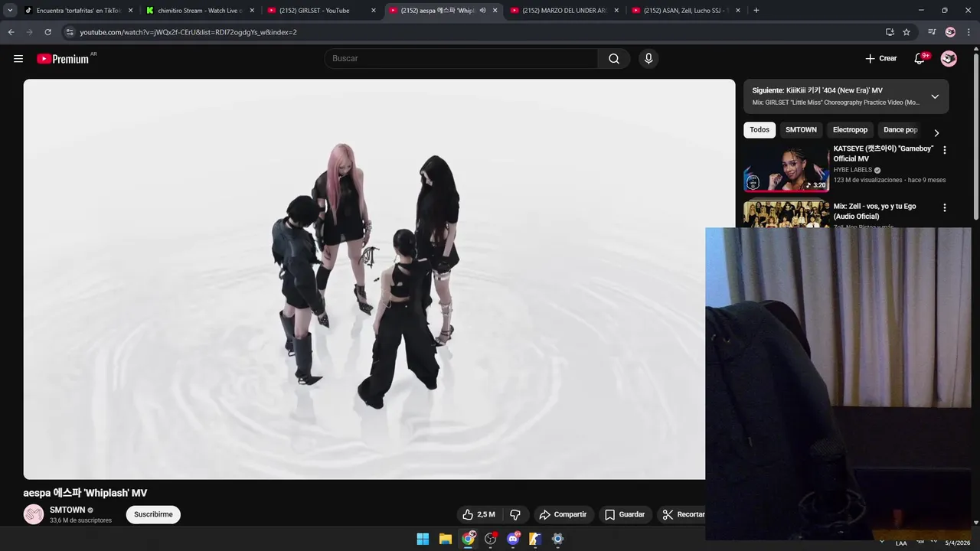Open File Explorer from taskbar
Screen dimensions: 980x551
click(446, 539)
